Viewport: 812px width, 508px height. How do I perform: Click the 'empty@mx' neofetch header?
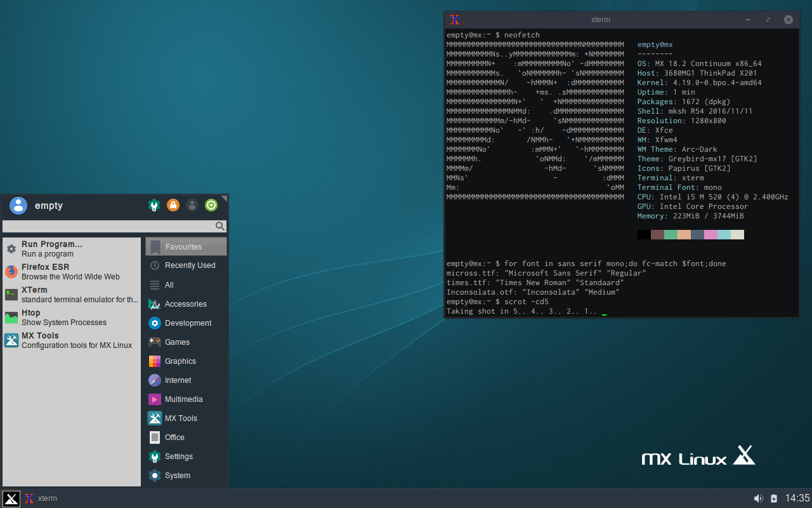[655, 44]
